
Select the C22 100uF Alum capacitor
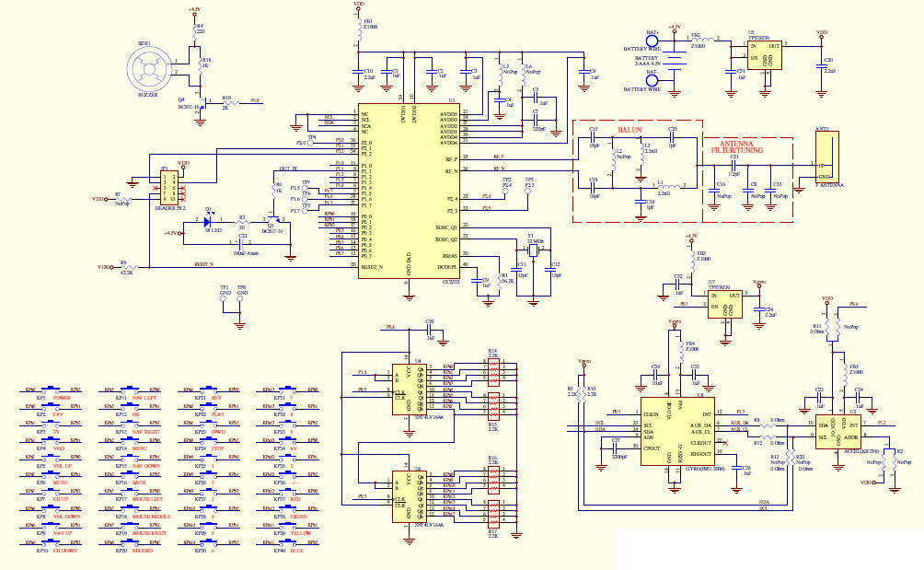click(x=242, y=241)
